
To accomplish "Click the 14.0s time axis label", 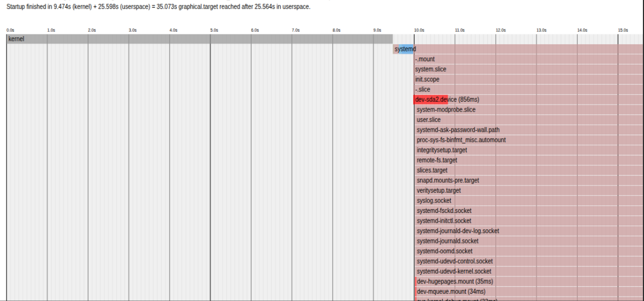I will [582, 31].
